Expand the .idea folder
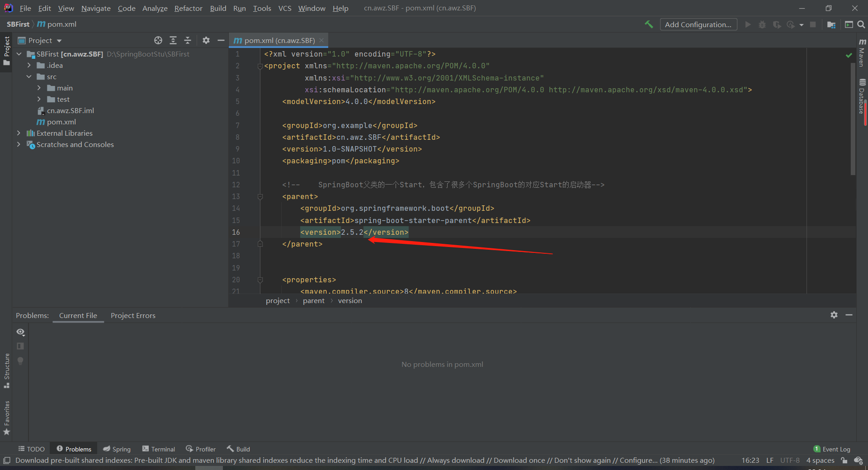Image resolution: width=868 pixels, height=470 pixels. (x=29, y=65)
